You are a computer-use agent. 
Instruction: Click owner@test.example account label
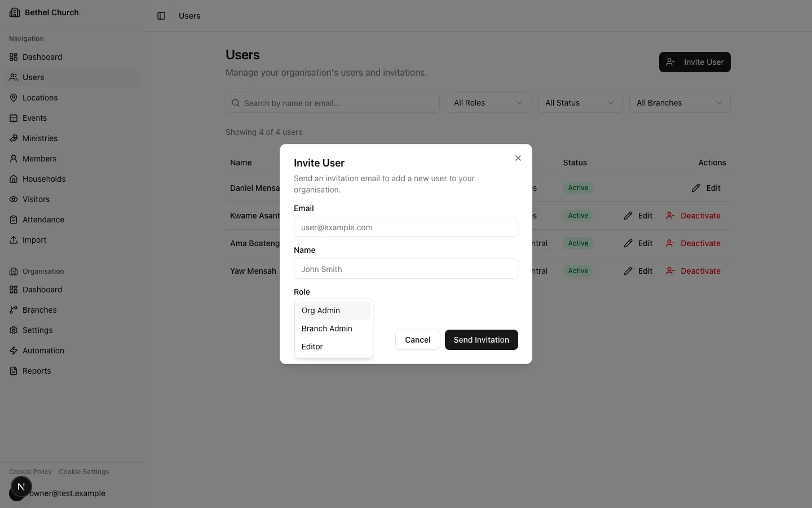(67, 493)
